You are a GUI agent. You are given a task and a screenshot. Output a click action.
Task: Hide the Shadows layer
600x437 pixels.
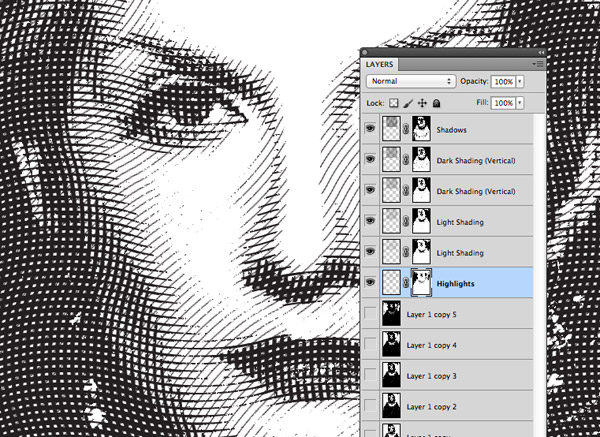click(372, 129)
